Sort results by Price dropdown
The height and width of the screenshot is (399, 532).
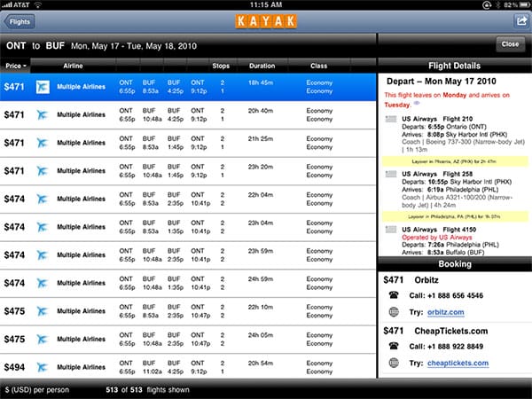click(x=16, y=66)
